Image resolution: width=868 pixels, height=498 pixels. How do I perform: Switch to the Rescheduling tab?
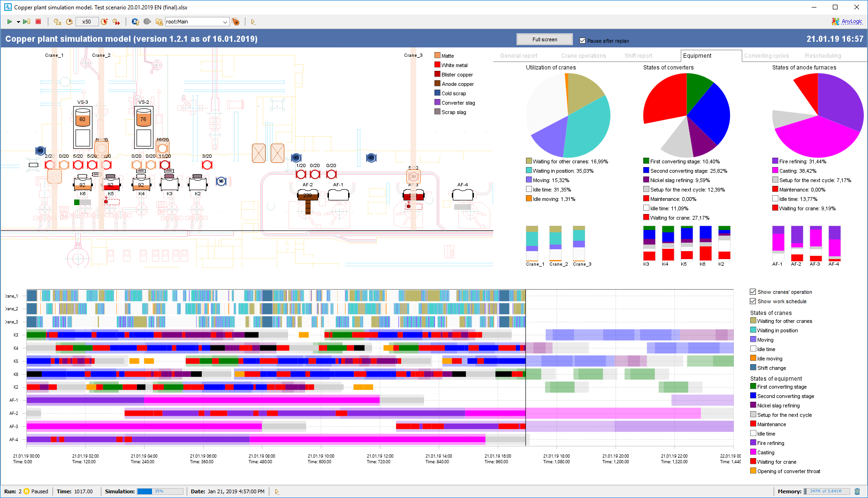click(x=823, y=55)
